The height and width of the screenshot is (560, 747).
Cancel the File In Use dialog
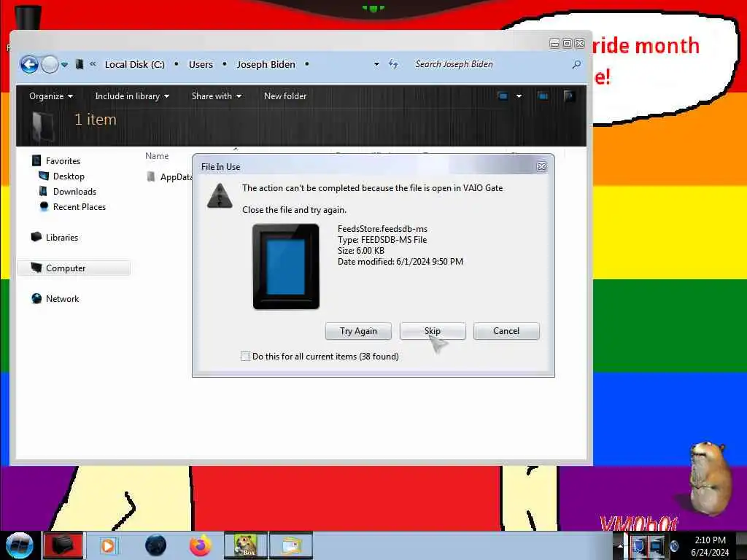pyautogui.click(x=506, y=331)
